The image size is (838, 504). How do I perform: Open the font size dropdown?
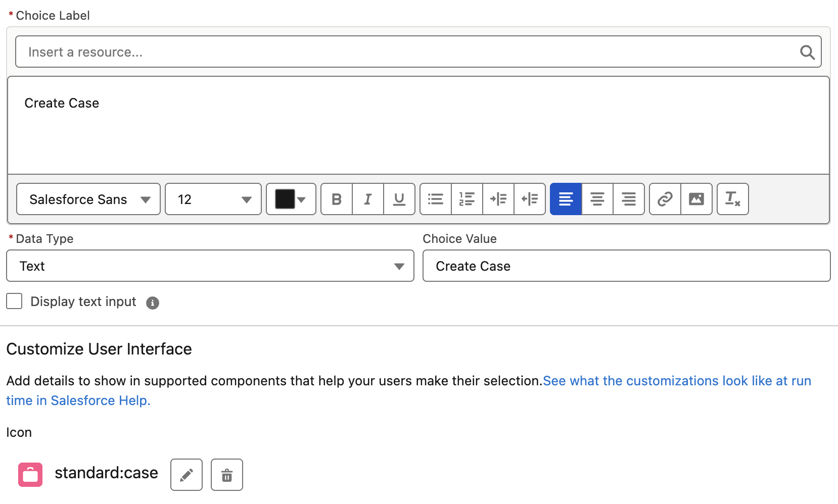[213, 199]
